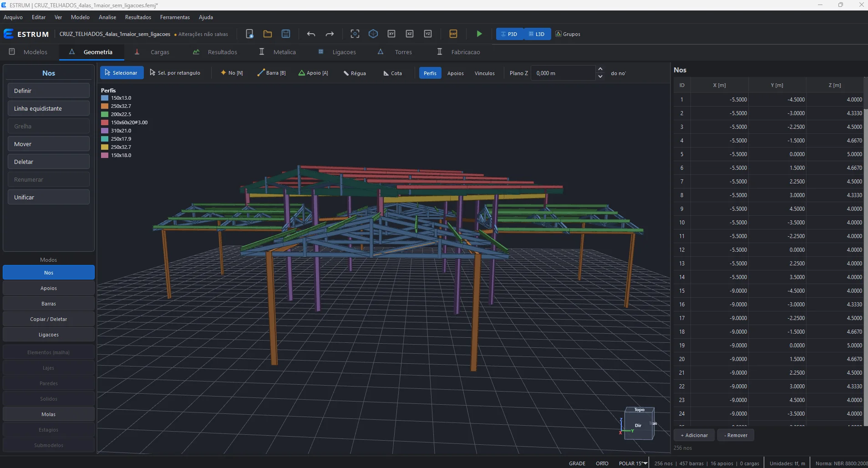The image size is (868, 468).
Task: Set the view to YZ plane
Action: click(x=428, y=34)
